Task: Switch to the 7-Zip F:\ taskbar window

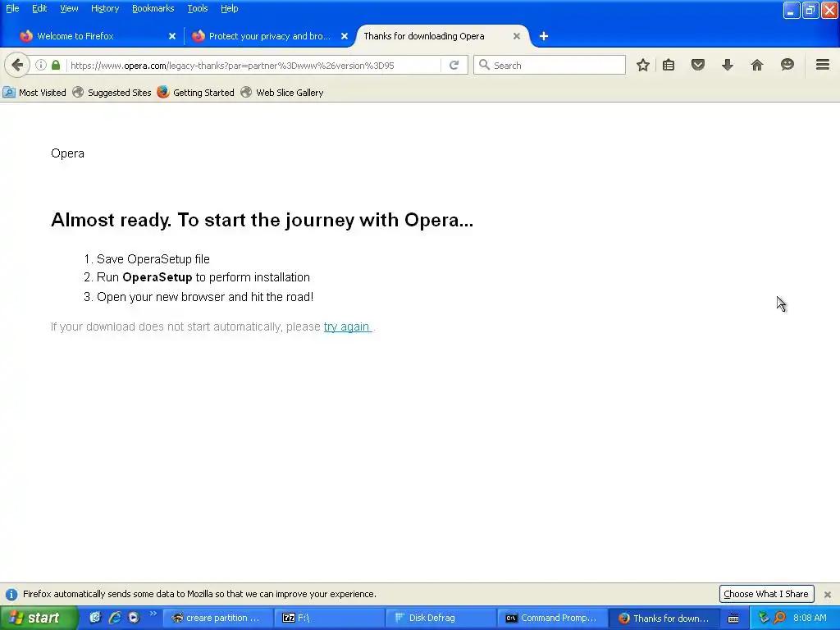Action: coord(330,619)
